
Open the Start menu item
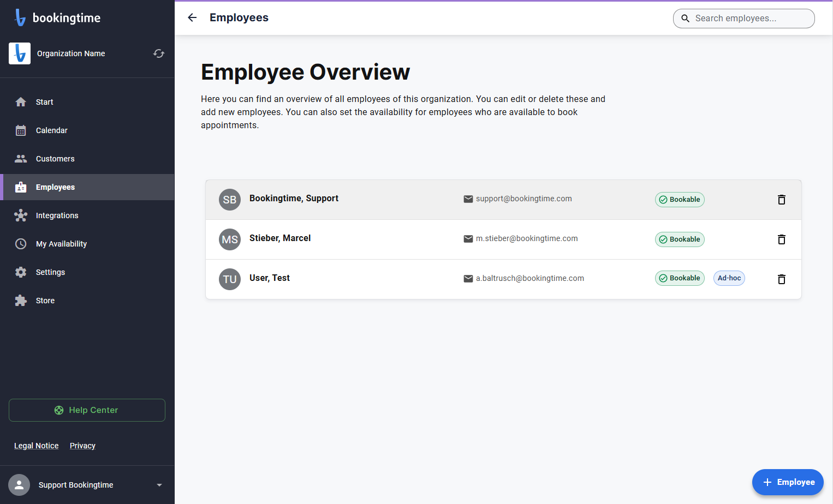[x=87, y=102]
